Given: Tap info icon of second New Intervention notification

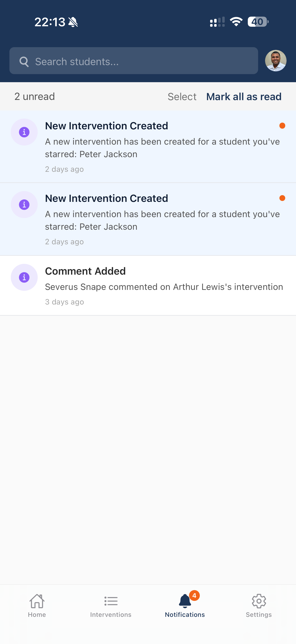Looking at the screenshot, I should (x=24, y=205).
